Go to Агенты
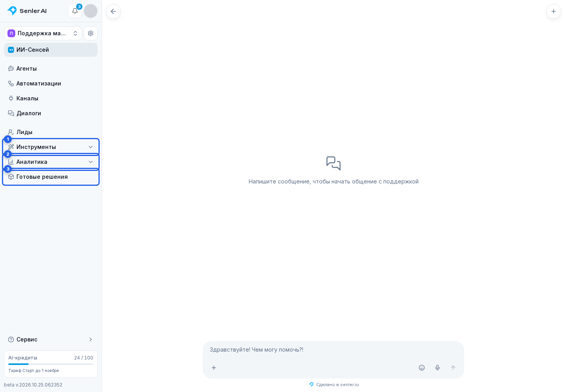Image resolution: width=565 pixels, height=392 pixels. [51, 69]
